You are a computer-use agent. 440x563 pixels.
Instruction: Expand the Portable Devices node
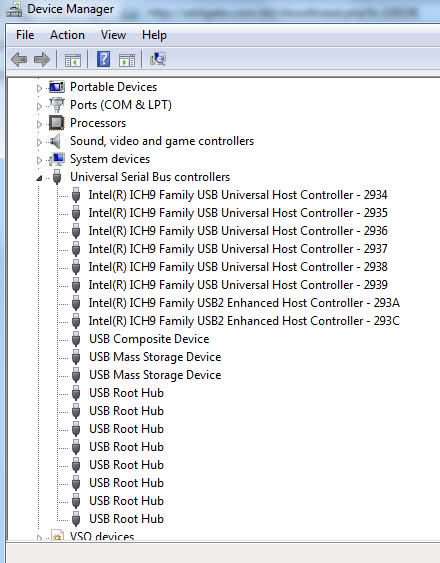[x=39, y=88]
